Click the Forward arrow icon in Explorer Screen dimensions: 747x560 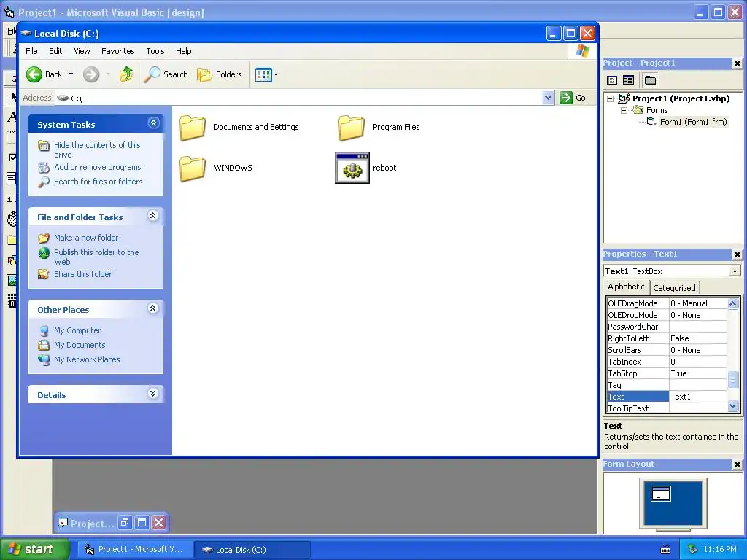point(91,74)
